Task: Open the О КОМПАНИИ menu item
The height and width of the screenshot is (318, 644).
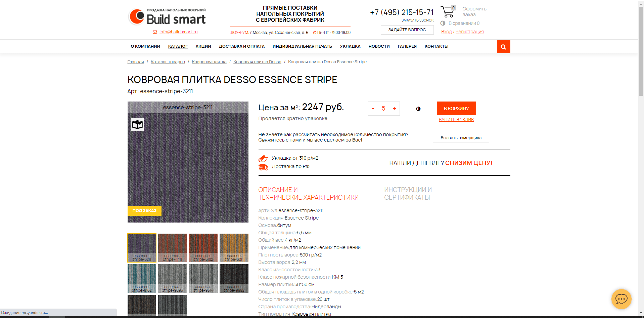Action: [145, 46]
